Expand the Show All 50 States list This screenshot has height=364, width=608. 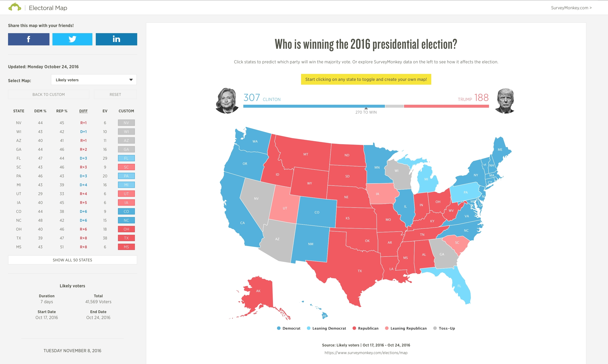(x=73, y=260)
